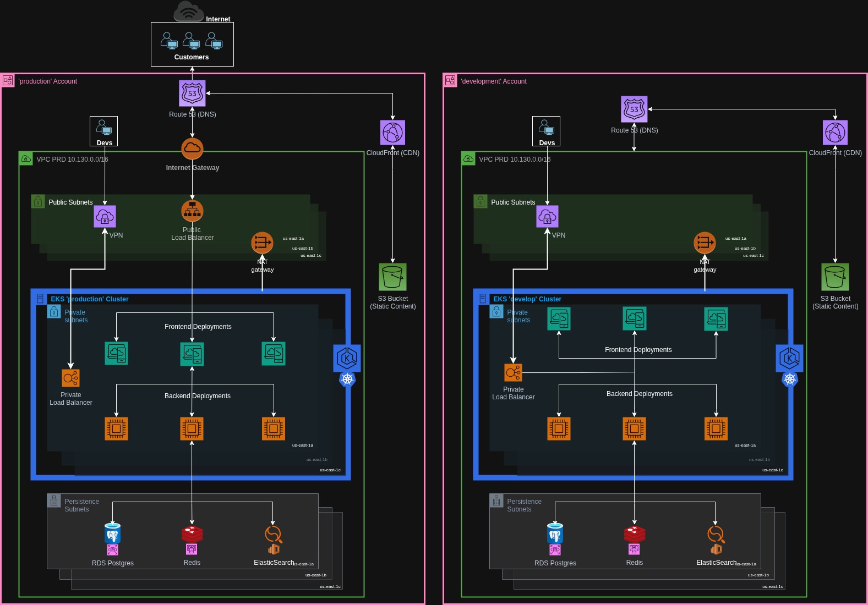
Task: Select "Public Subnets" label in development account
Action: click(x=513, y=202)
